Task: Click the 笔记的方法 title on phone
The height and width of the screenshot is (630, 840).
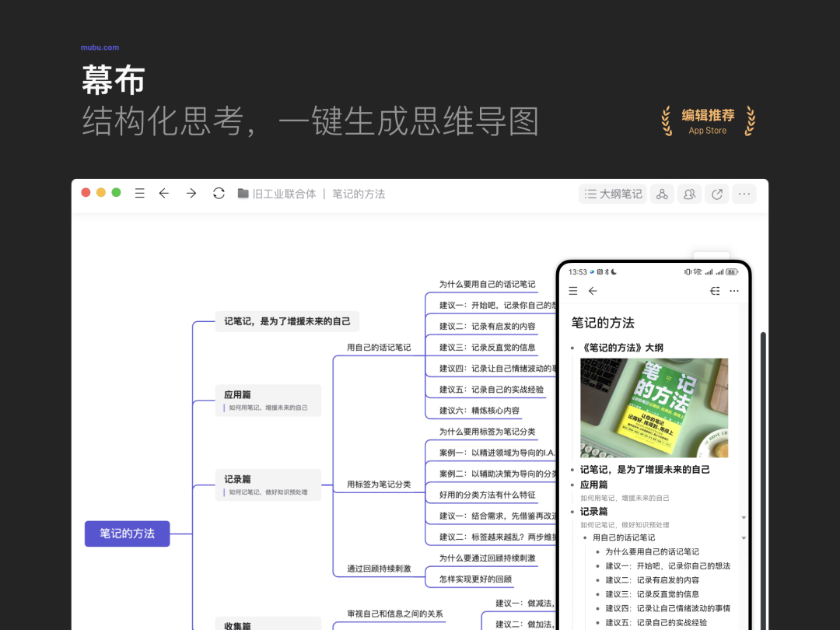Action: 603,323
